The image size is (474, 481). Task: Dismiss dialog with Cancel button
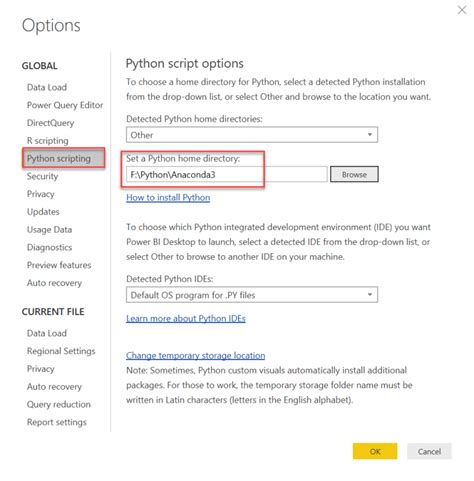[429, 451]
